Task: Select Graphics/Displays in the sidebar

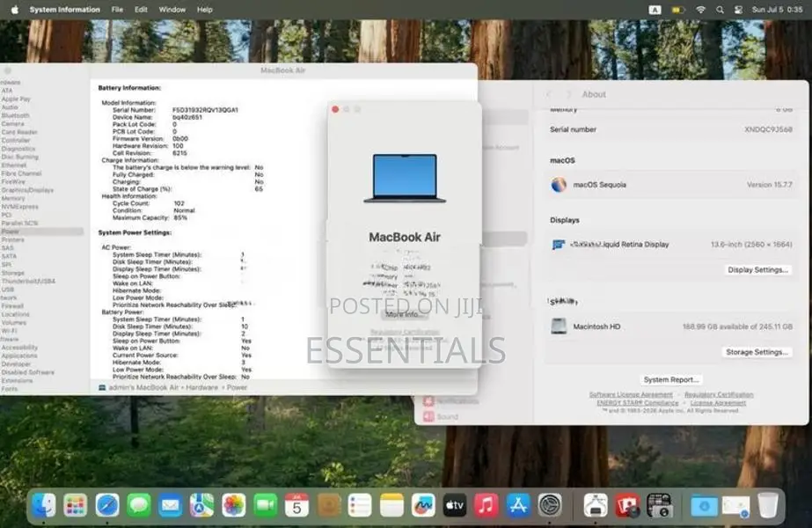Action: [27, 190]
